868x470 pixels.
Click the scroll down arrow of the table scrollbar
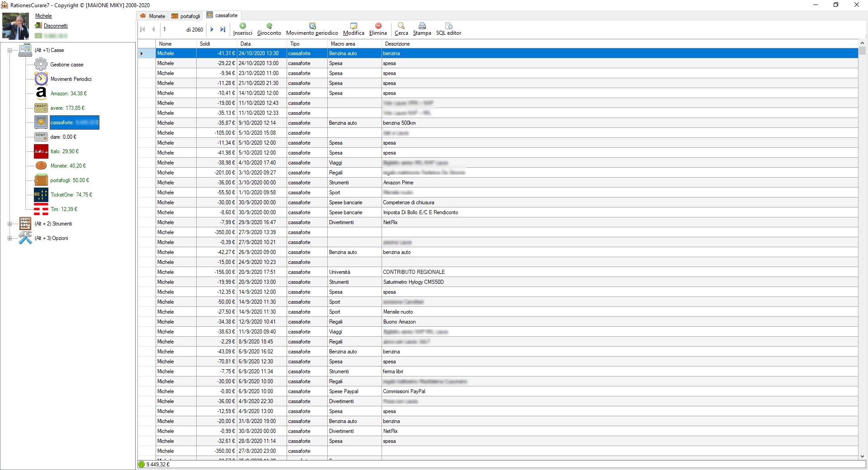tap(862, 456)
